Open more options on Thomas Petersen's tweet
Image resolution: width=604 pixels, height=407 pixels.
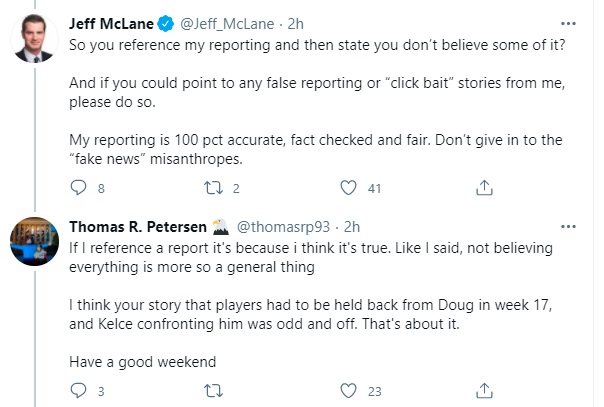569,226
